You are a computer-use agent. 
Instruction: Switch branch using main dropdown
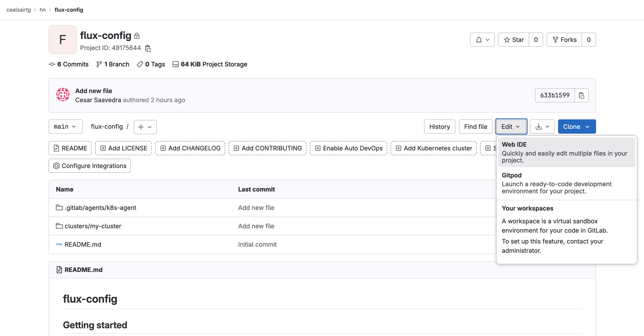(x=65, y=127)
